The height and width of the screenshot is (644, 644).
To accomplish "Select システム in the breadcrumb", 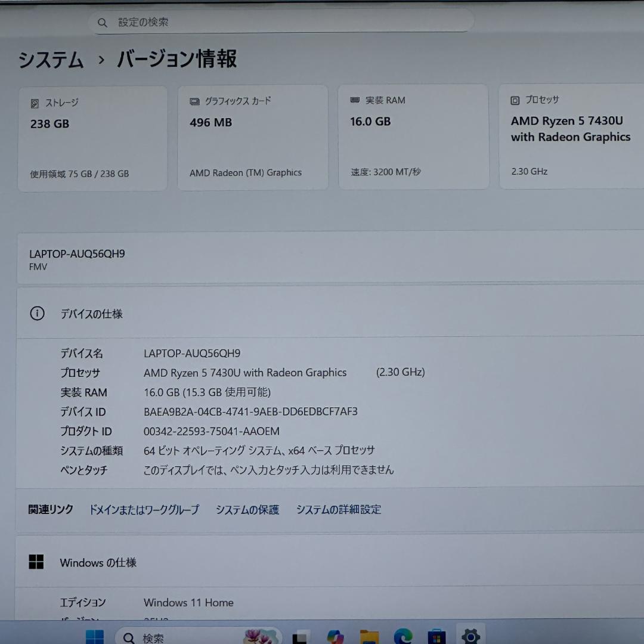I will pos(51,60).
